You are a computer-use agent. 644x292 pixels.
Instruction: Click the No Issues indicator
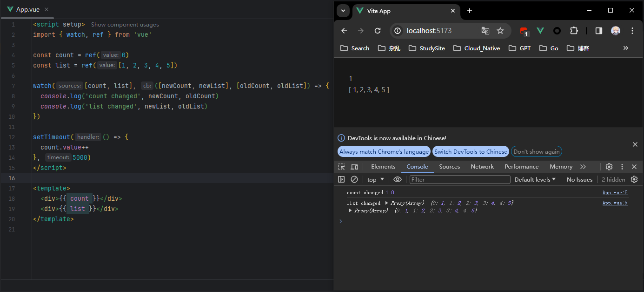point(579,179)
